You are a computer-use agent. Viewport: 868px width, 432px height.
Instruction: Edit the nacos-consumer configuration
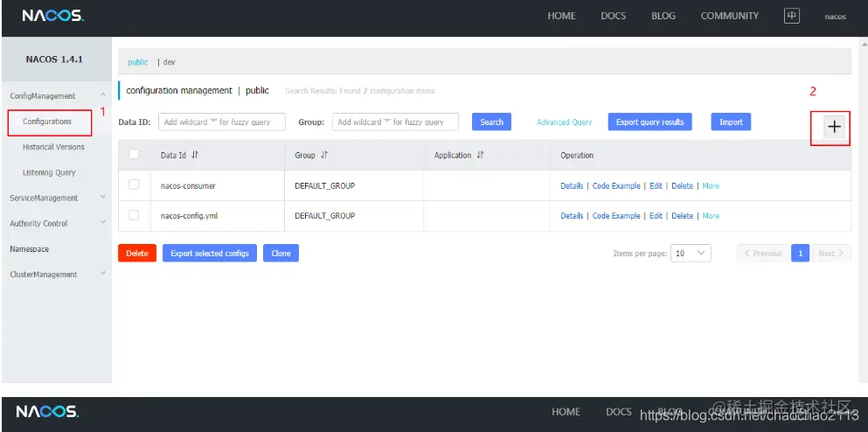pyautogui.click(x=656, y=186)
